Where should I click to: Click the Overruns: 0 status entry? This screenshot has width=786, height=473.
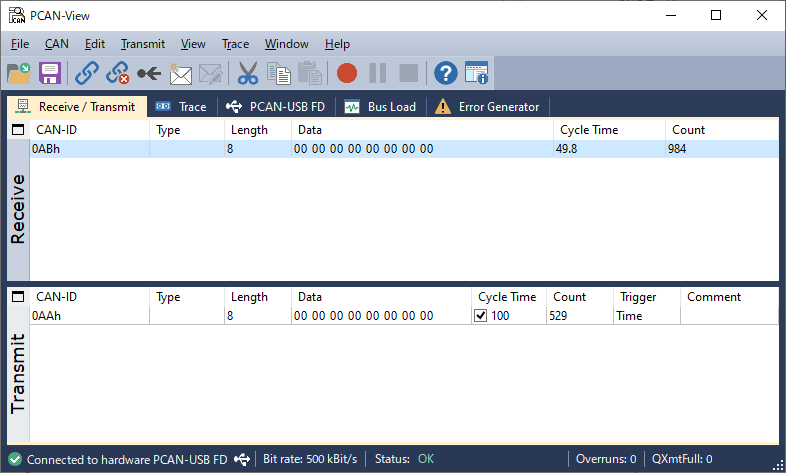[x=606, y=459]
